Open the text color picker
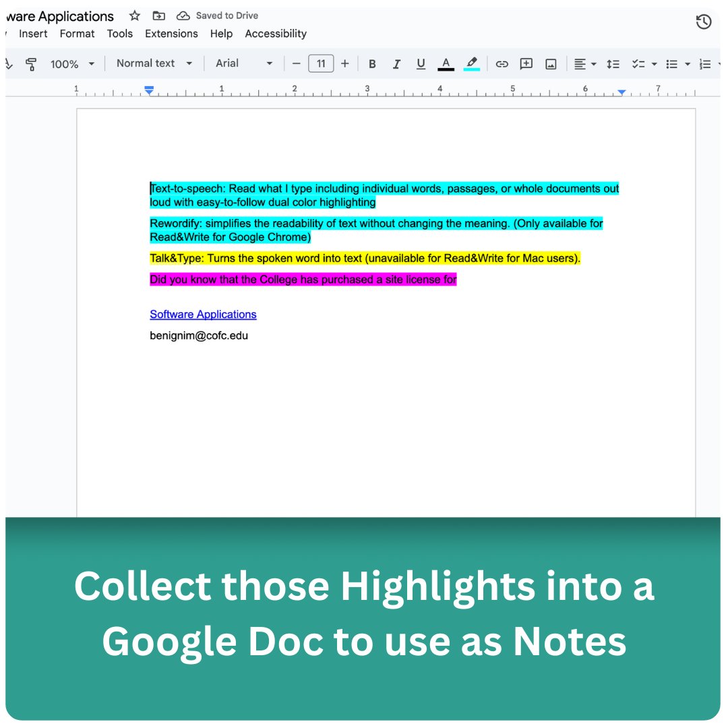This screenshot has width=728, height=728. click(446, 64)
